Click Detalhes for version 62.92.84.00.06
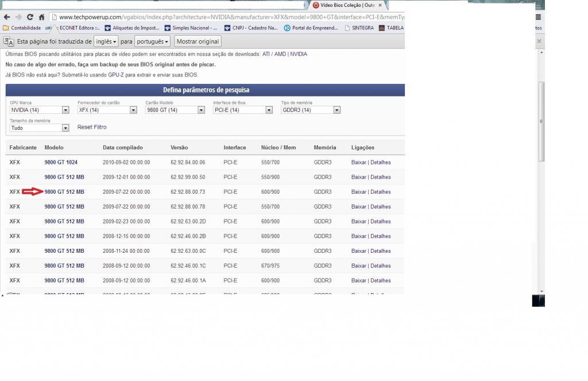Screen dimensions: 588x381 tap(381, 163)
